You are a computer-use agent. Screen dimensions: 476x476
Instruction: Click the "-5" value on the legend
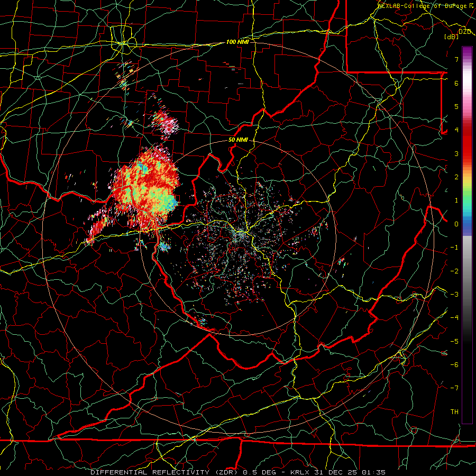[454, 342]
